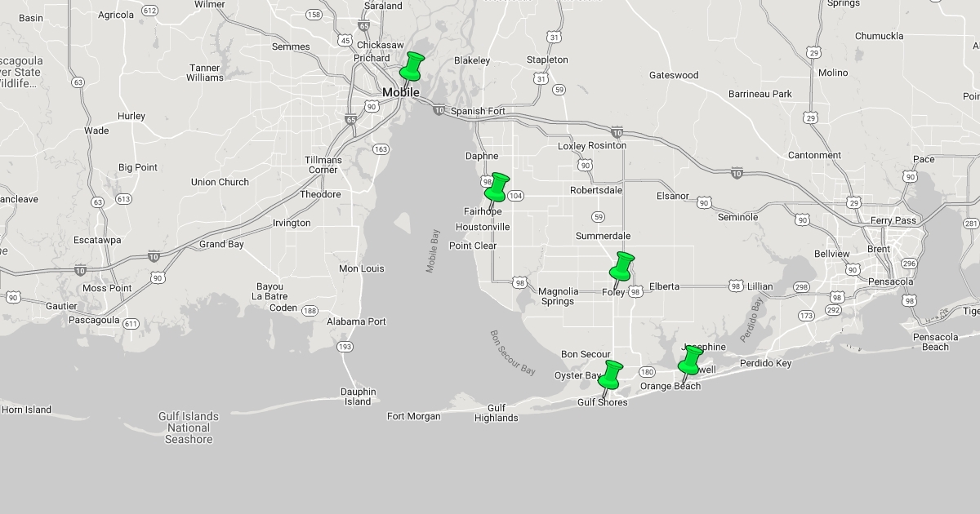Screen dimensions: 980x514
Task: Click the green pin near Foley
Action: 622,266
